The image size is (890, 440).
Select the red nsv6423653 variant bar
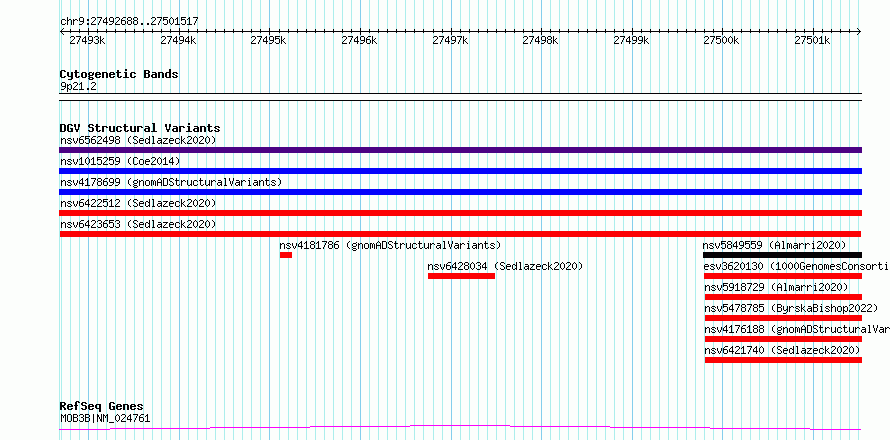coord(460,234)
